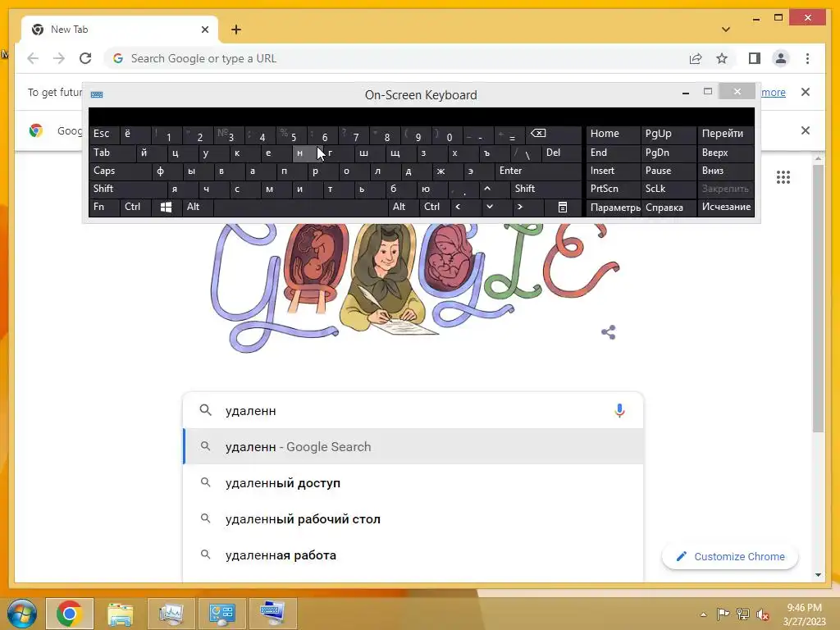
Task: Click the Del key on the on-screen keyboard
Action: point(561,153)
